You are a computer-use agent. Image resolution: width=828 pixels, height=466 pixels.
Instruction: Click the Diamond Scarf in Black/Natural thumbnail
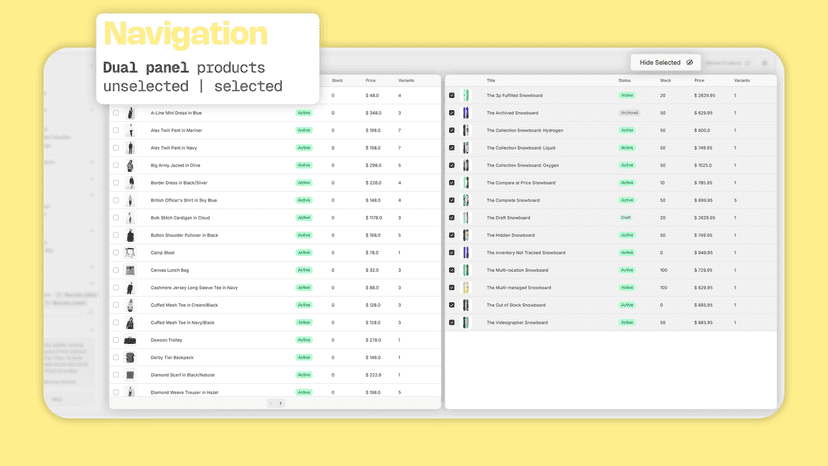[130, 375]
